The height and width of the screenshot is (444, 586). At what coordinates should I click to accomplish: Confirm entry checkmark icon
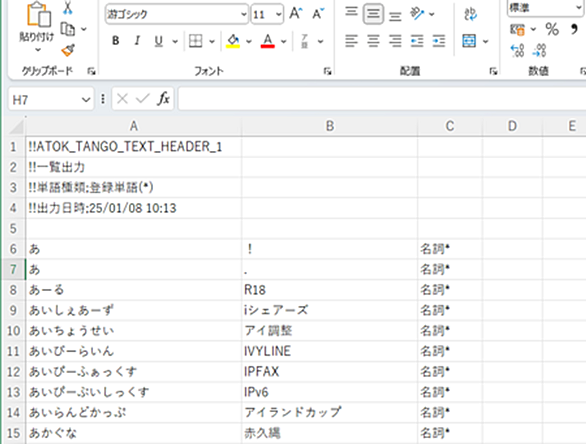[x=142, y=99]
